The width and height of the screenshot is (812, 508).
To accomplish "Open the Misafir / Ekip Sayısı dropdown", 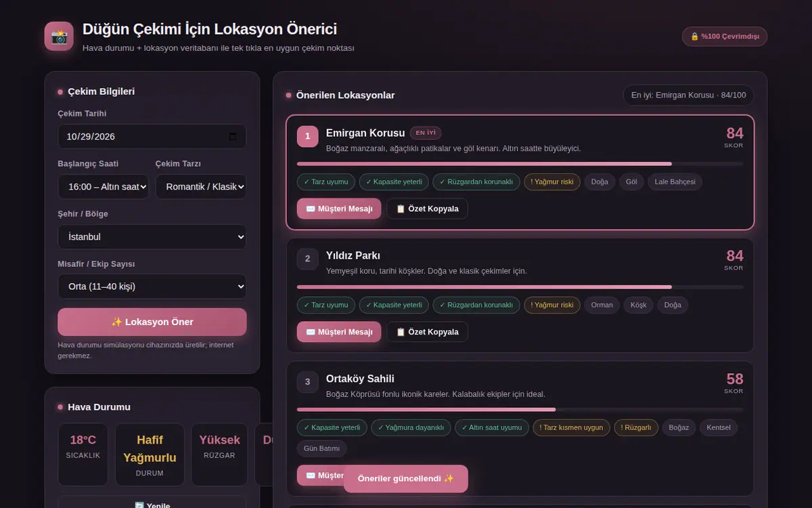I will tap(152, 287).
